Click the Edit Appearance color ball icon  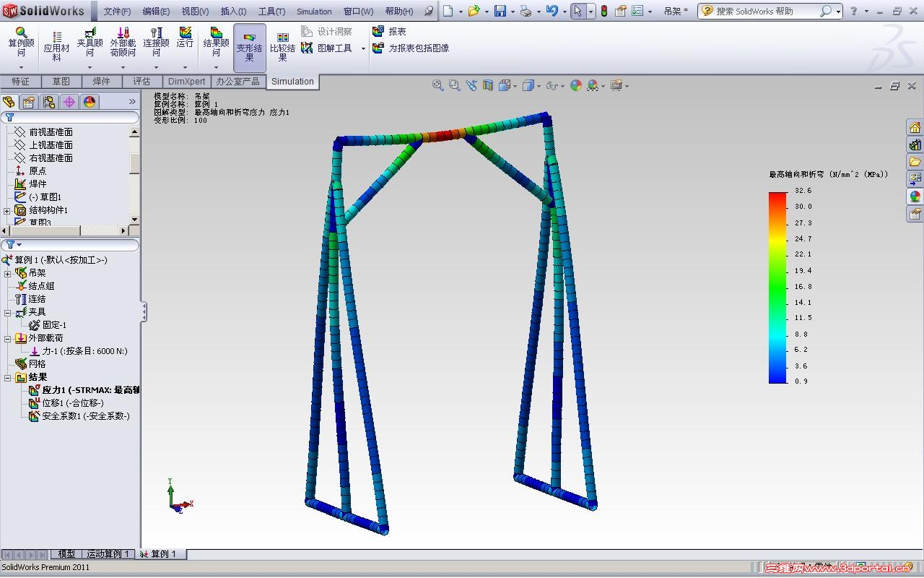coord(576,85)
